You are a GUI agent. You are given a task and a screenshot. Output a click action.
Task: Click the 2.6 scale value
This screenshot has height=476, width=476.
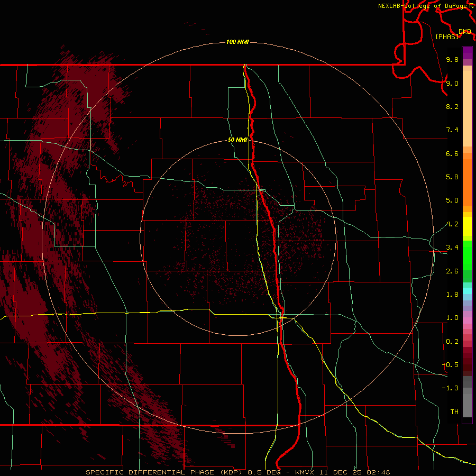click(452, 271)
